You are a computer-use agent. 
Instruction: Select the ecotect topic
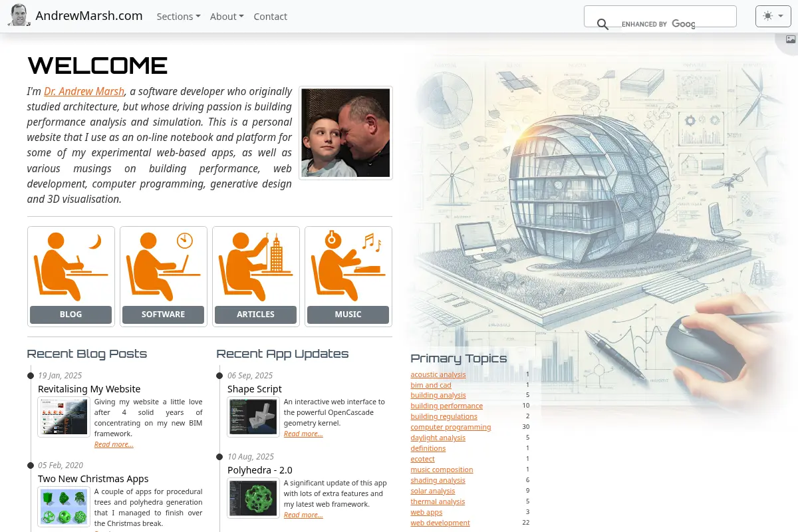[x=422, y=459]
